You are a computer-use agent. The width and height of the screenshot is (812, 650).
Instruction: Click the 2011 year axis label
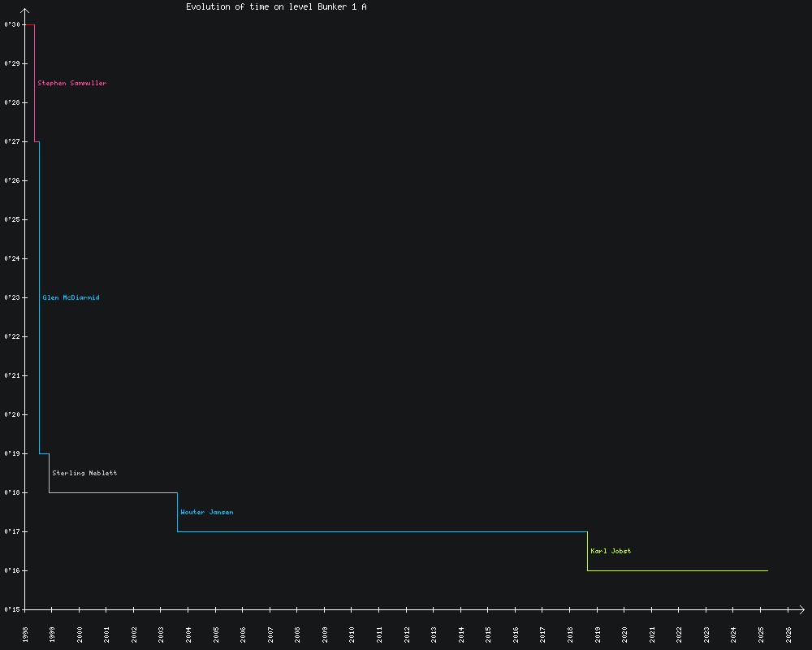(x=379, y=634)
